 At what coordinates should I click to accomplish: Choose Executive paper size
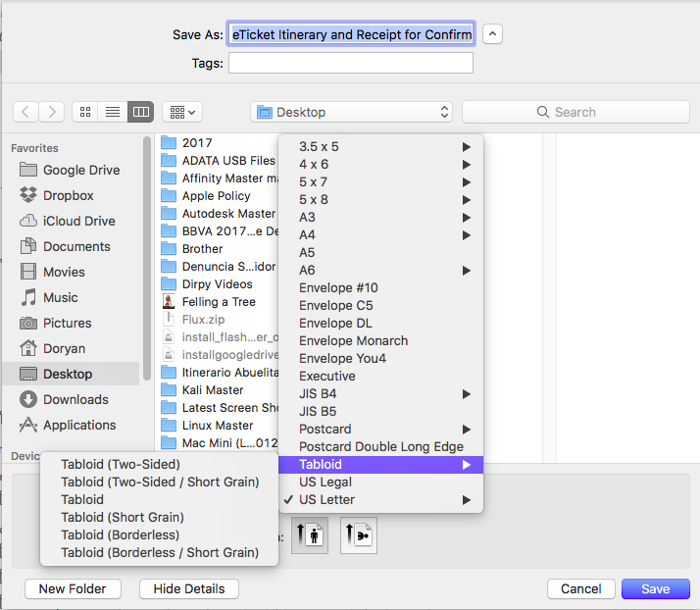coord(380,376)
